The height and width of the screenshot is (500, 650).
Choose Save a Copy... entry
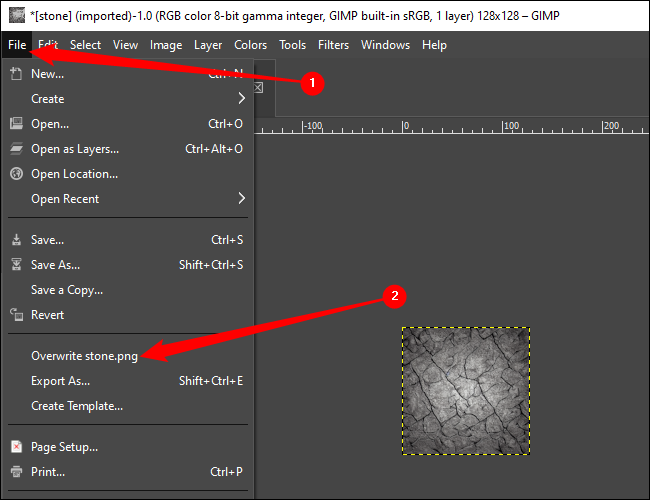(x=128, y=289)
